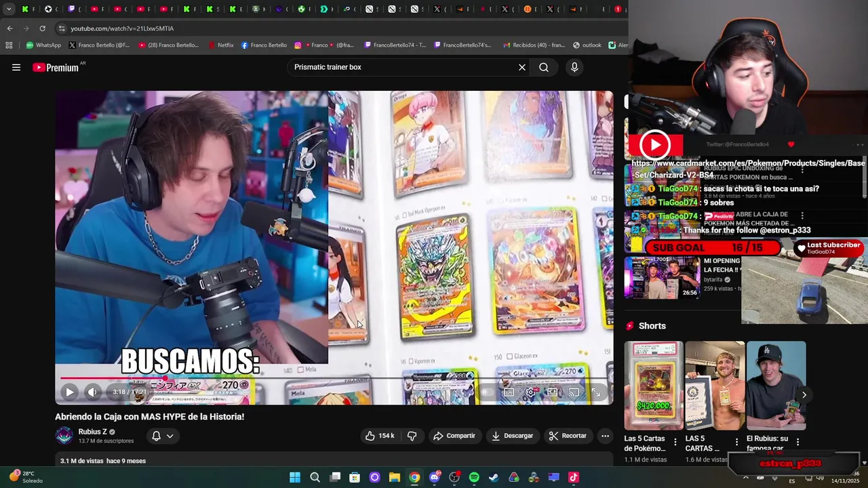Switch to miniplayer mode
This screenshot has height=488, width=868.
(x=552, y=392)
